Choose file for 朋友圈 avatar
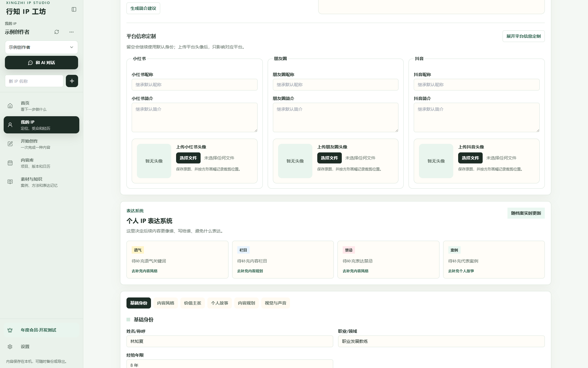Screen dimensions: 588x368 tap(329, 158)
